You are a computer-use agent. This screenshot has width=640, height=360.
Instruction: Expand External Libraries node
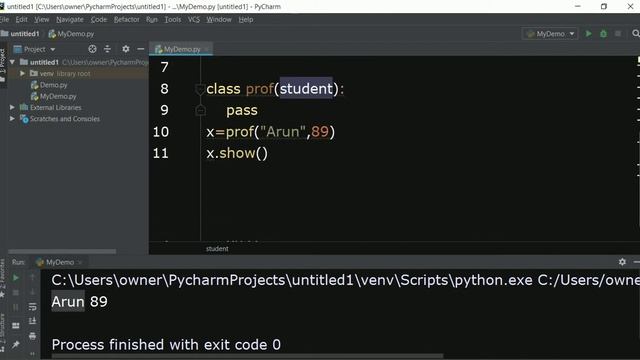coord(12,107)
